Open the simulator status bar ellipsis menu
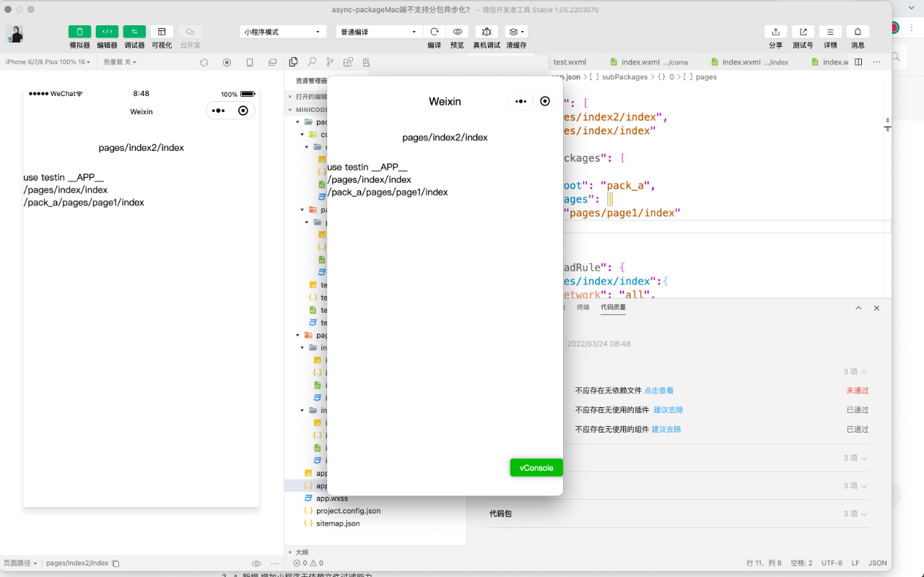 (274, 563)
